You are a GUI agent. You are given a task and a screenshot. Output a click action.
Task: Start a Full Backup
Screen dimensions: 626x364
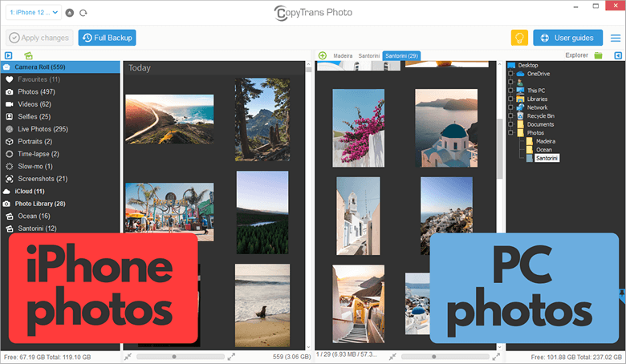click(x=107, y=38)
